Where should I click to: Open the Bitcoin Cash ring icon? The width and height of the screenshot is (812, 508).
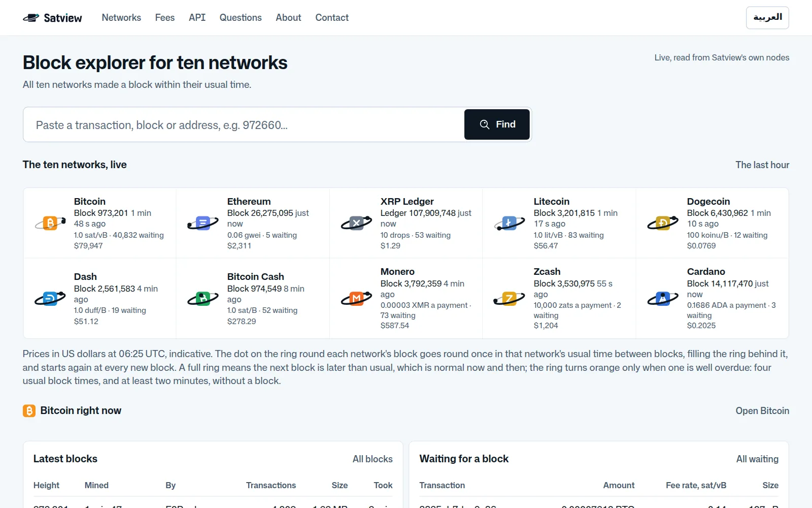point(203,298)
